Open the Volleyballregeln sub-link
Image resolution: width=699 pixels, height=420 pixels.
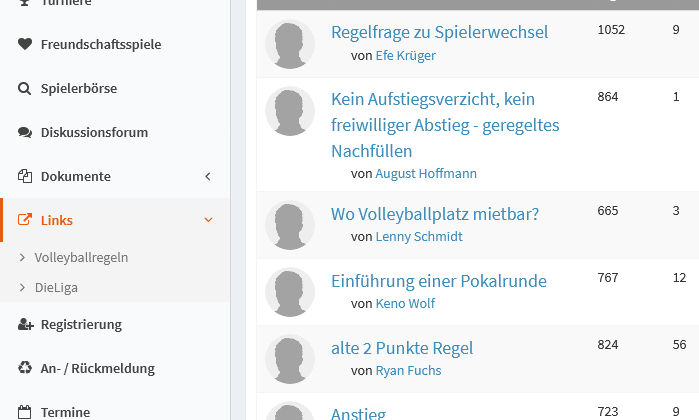point(81,257)
